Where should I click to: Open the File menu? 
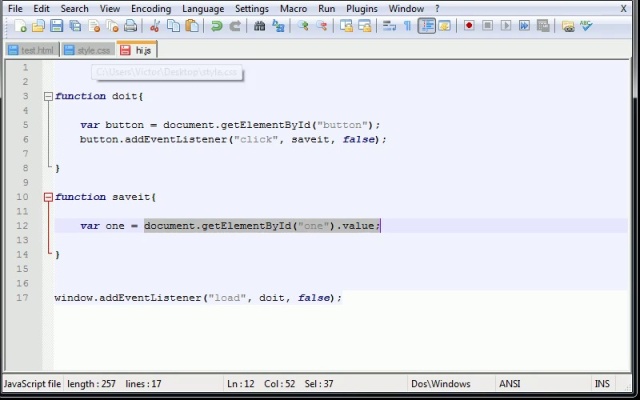coord(16,9)
